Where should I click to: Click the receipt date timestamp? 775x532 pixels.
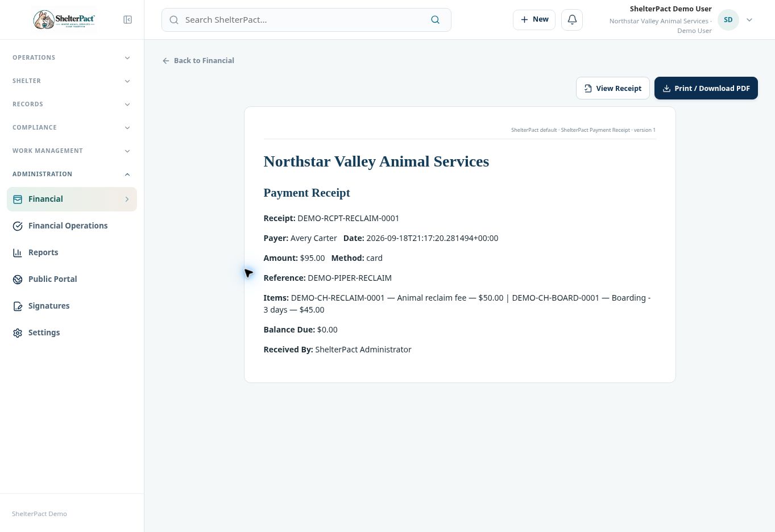pos(432,238)
